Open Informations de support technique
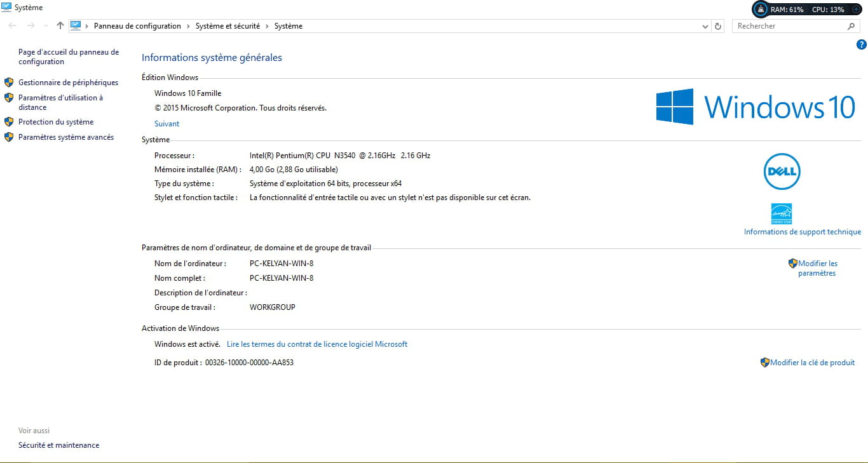Image resolution: width=868 pixels, height=463 pixels. pos(803,232)
